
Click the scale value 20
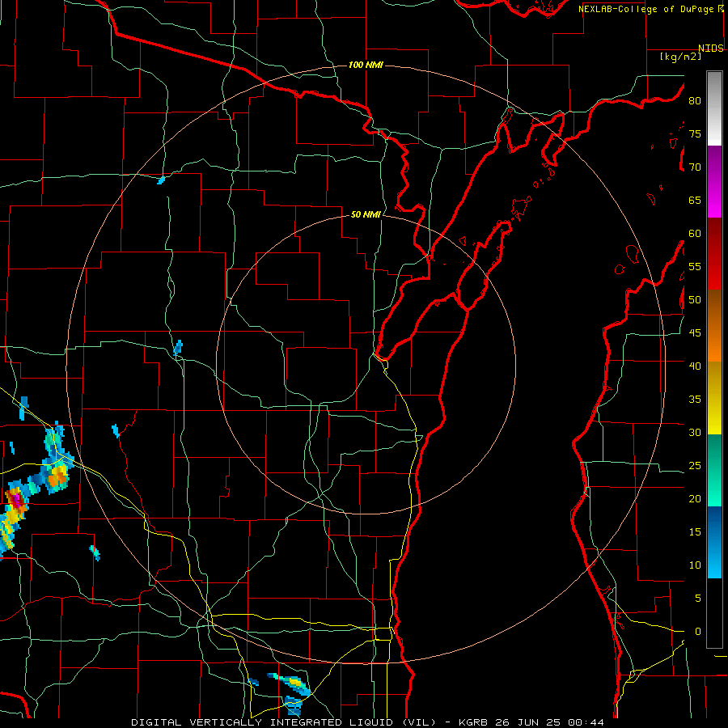(695, 498)
